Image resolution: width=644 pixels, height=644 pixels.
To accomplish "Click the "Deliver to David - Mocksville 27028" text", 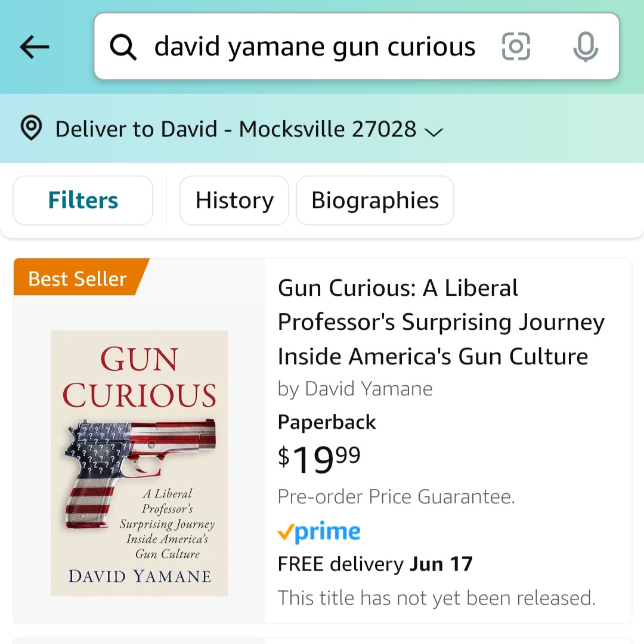I will coord(236,129).
